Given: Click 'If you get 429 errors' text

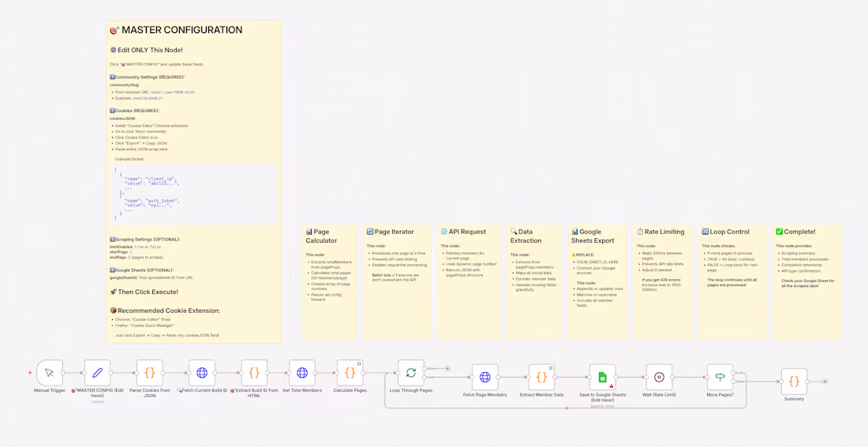Looking at the screenshot, I should [x=661, y=280].
